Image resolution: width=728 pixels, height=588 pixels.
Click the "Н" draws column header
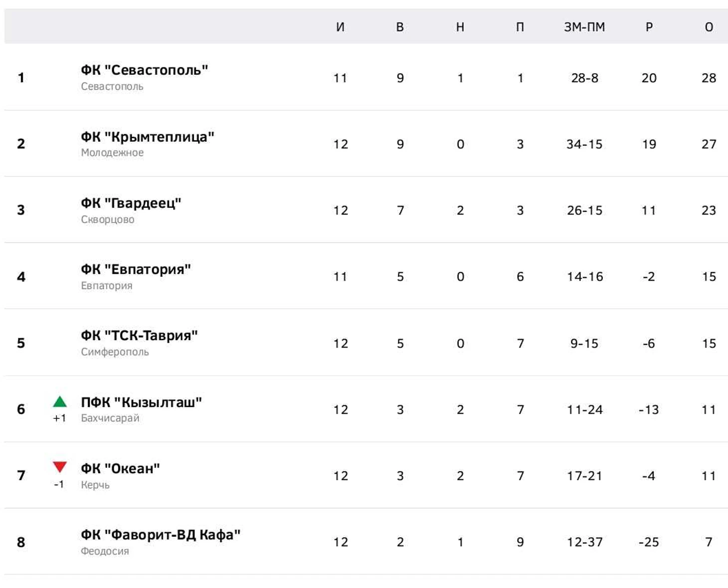460,27
